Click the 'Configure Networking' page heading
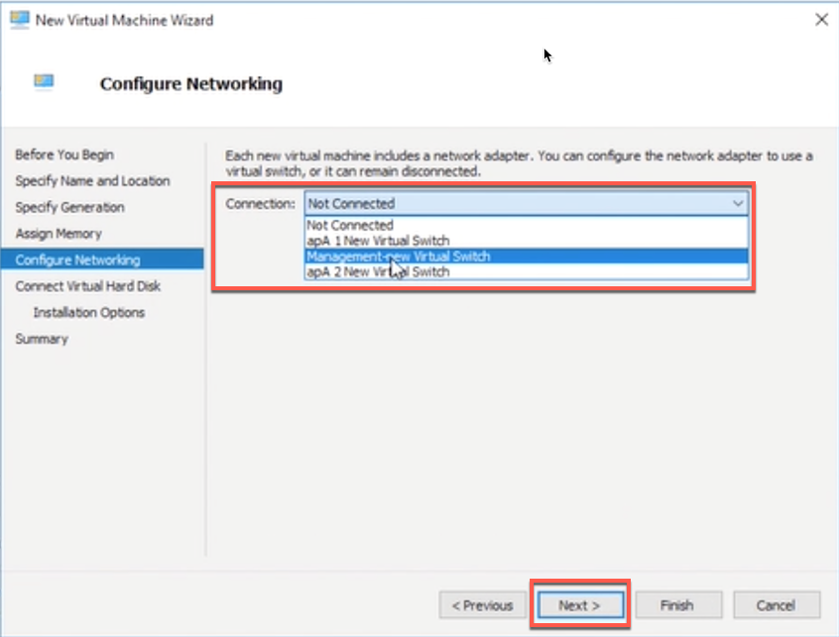Screen dimensions: 839x637 [191, 84]
